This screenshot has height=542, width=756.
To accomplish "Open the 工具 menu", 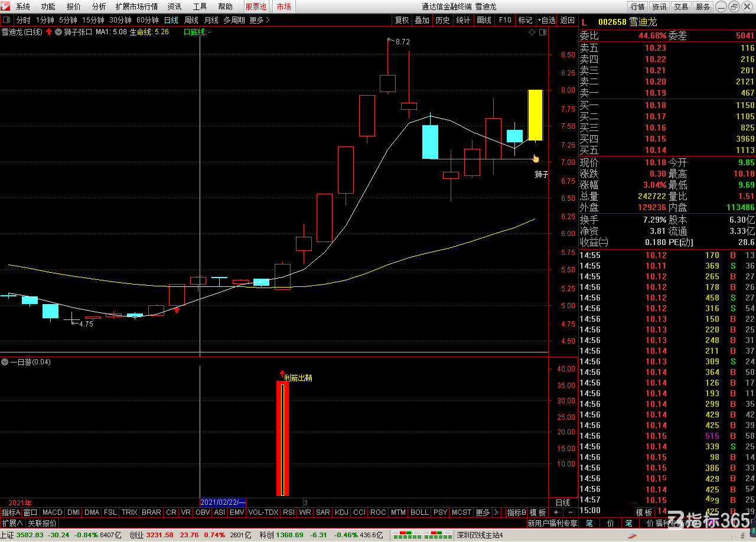I will coord(200,6).
